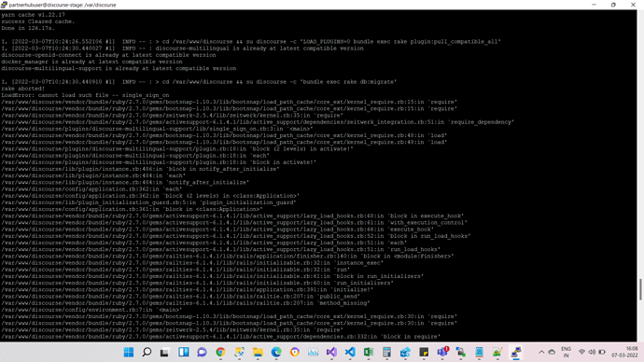
Task: Change the ENG IN input language
Action: (566, 352)
